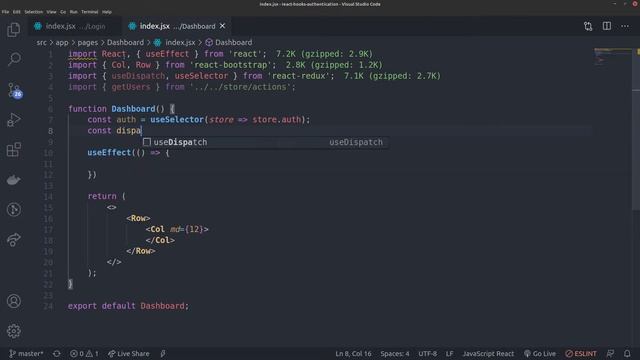
Task: Open errors and warnings count in status bar
Action: click(84, 353)
